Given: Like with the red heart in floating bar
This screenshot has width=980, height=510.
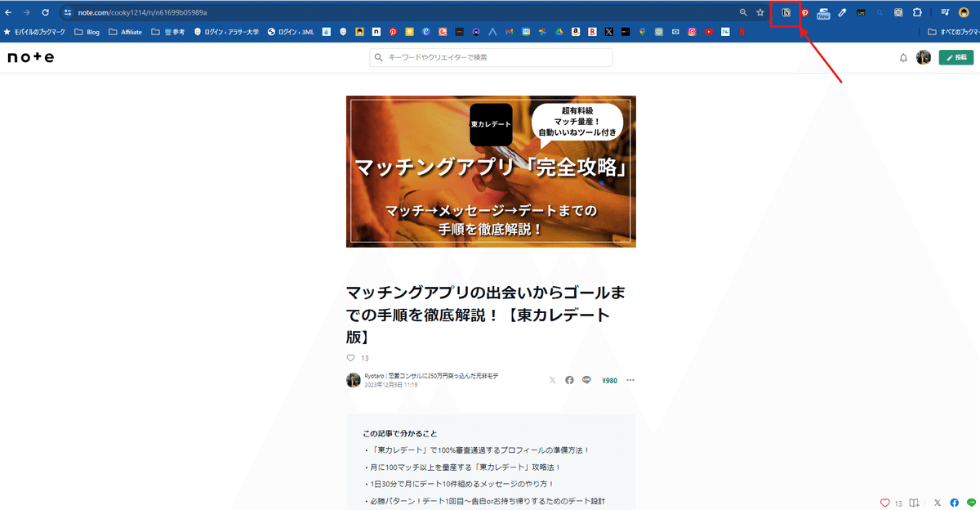Looking at the screenshot, I should pyautogui.click(x=884, y=503).
